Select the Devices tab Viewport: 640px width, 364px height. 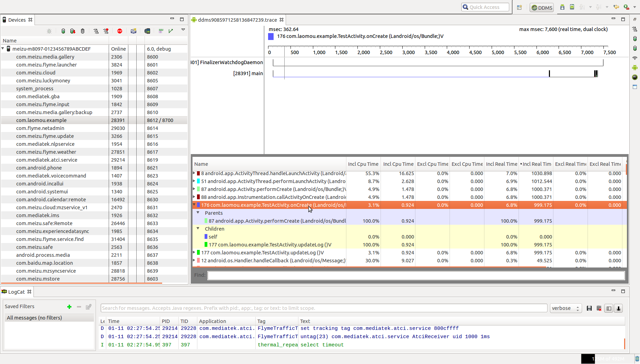17,20
